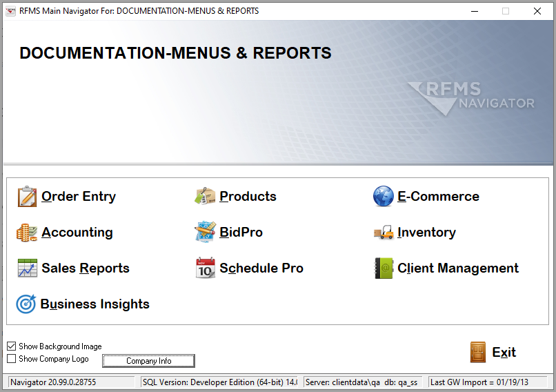Click the DOCUMENTATION-MENUS & REPORTS heading

[175, 53]
